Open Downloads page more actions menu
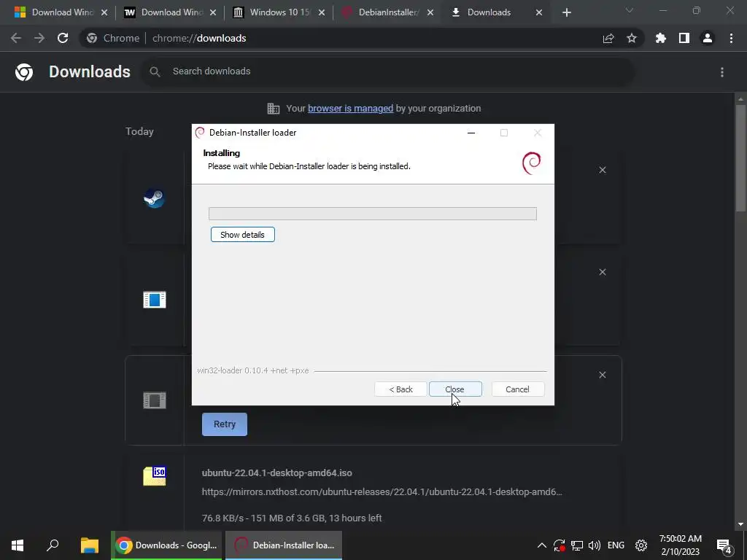This screenshot has height=560, width=747. 722,72
